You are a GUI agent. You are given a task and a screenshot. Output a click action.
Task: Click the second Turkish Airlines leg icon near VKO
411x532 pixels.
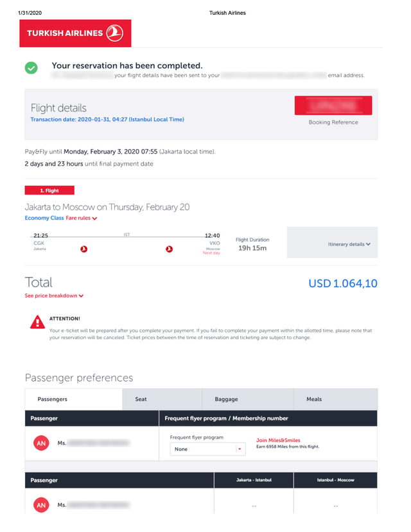(169, 249)
